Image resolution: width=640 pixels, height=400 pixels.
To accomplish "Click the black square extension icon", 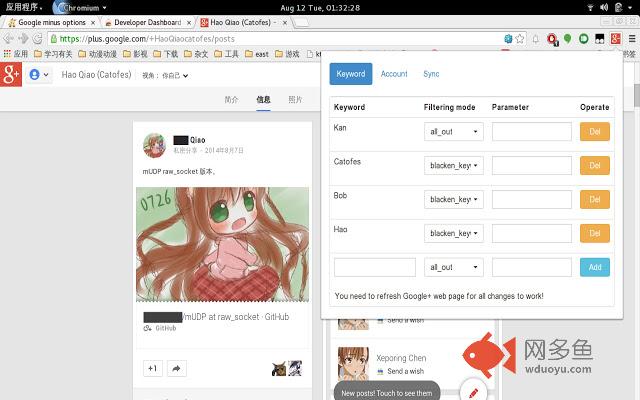I will 600,39.
